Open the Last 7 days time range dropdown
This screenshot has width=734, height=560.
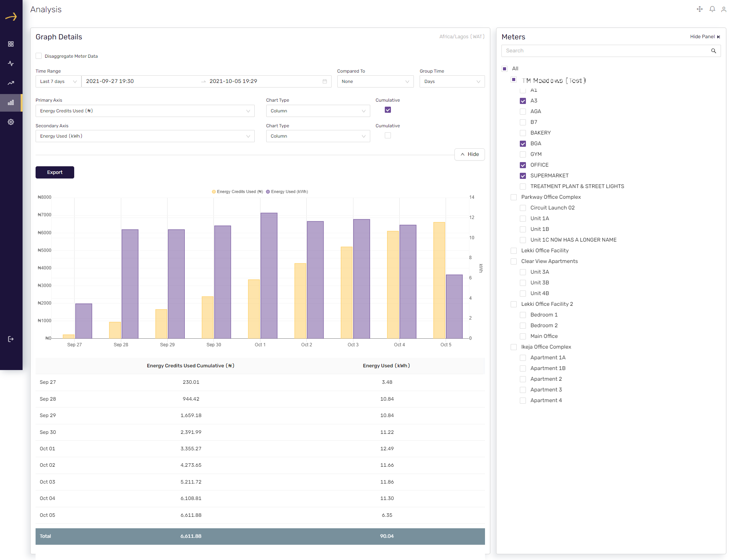58,81
